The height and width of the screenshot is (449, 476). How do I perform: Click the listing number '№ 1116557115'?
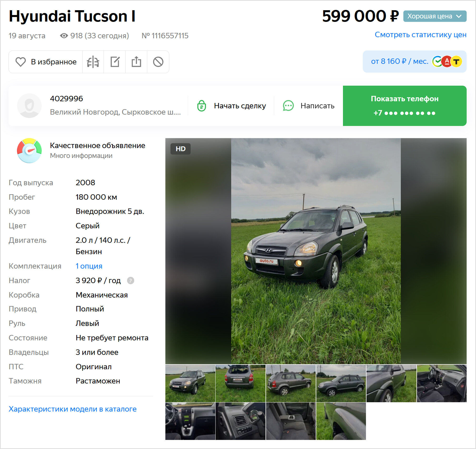point(165,36)
